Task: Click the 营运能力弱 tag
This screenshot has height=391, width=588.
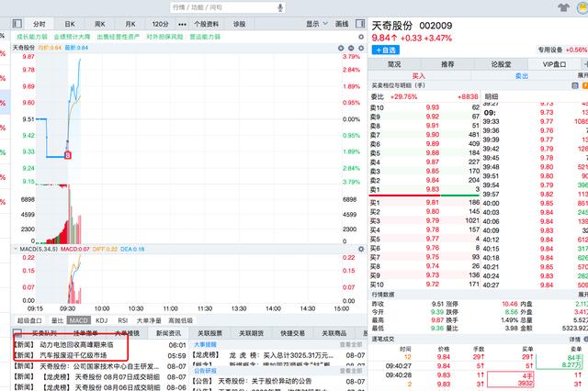Action: (205, 37)
